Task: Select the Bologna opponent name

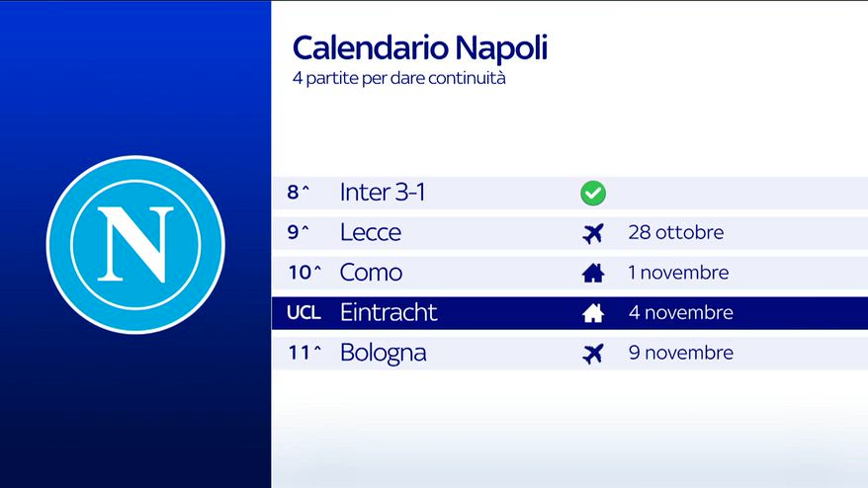Action: pyautogui.click(x=383, y=354)
